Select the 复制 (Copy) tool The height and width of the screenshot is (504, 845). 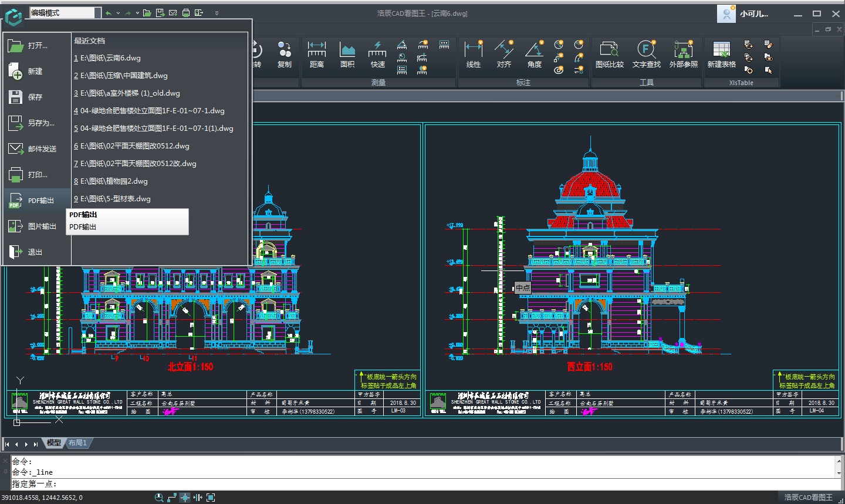click(285, 55)
